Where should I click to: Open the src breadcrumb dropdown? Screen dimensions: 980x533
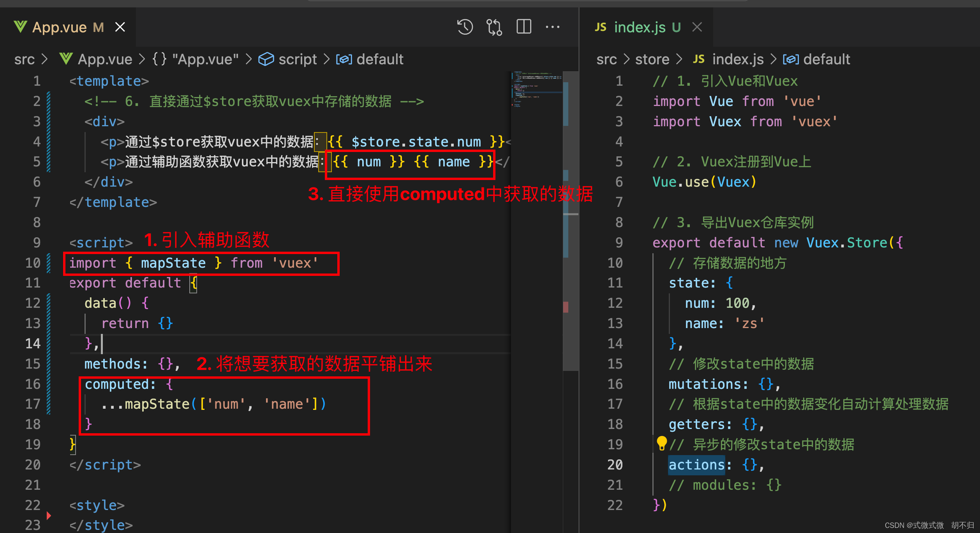point(24,59)
